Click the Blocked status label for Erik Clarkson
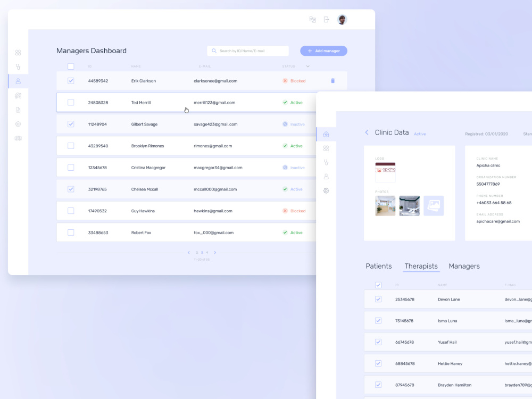This screenshot has height=399, width=532. point(298,81)
